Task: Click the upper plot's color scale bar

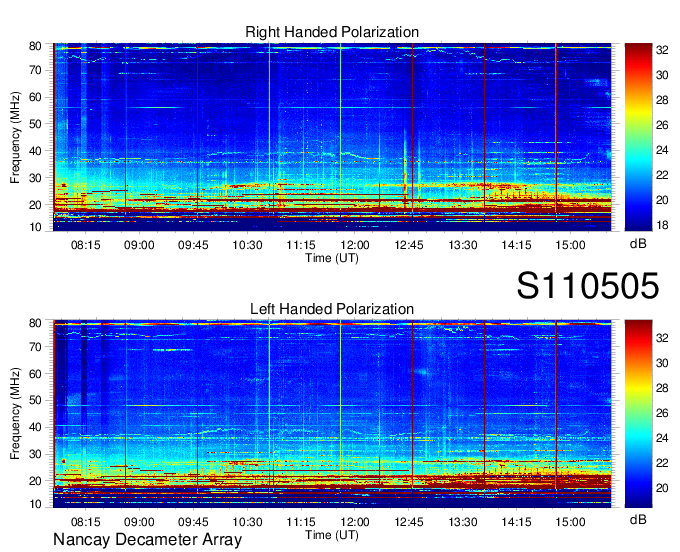Action: coord(638,137)
